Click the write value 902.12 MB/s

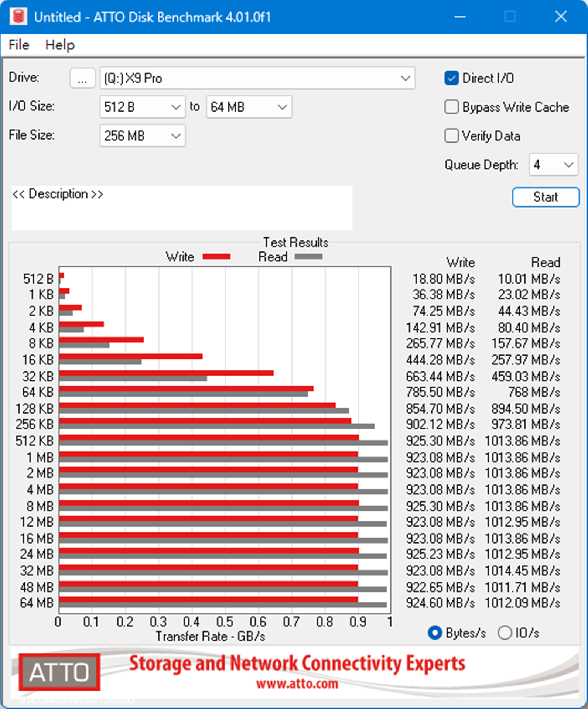(440, 424)
